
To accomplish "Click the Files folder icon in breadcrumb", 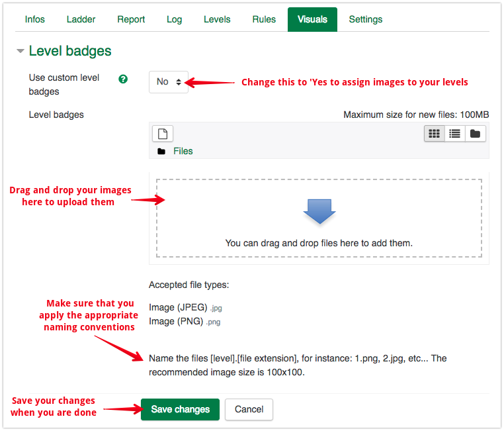I will [x=161, y=152].
